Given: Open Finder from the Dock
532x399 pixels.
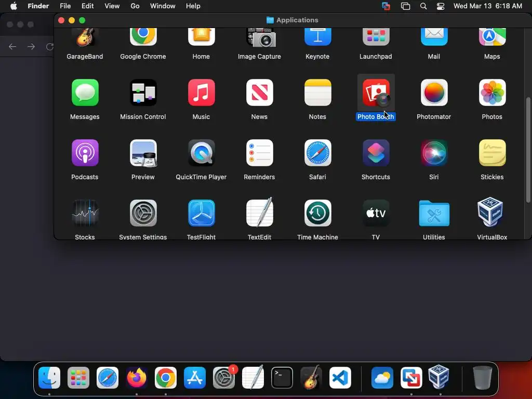Looking at the screenshot, I should [49, 378].
